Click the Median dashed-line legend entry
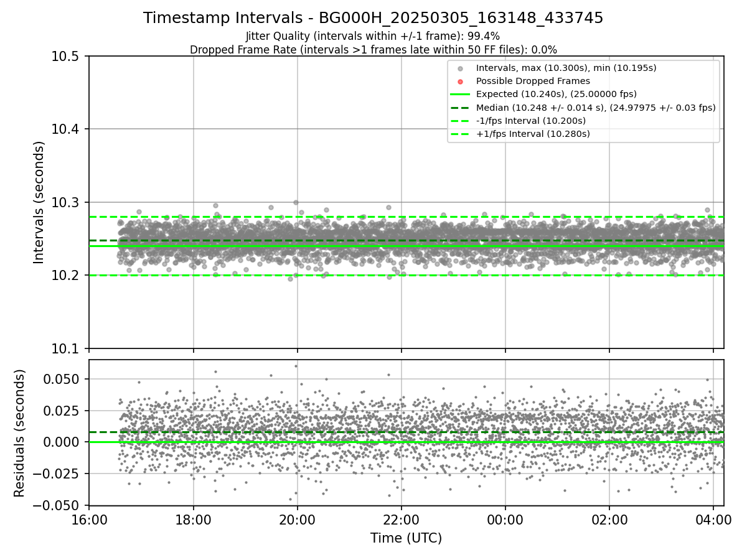This screenshot has height=560, width=747. pyautogui.click(x=583, y=108)
